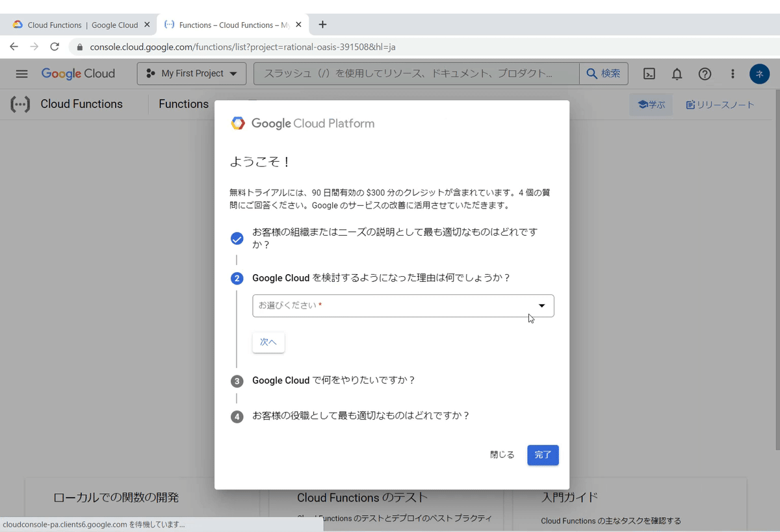Screen dimensions: 780x532
Task: Open the リリースノート link
Action: coord(720,104)
